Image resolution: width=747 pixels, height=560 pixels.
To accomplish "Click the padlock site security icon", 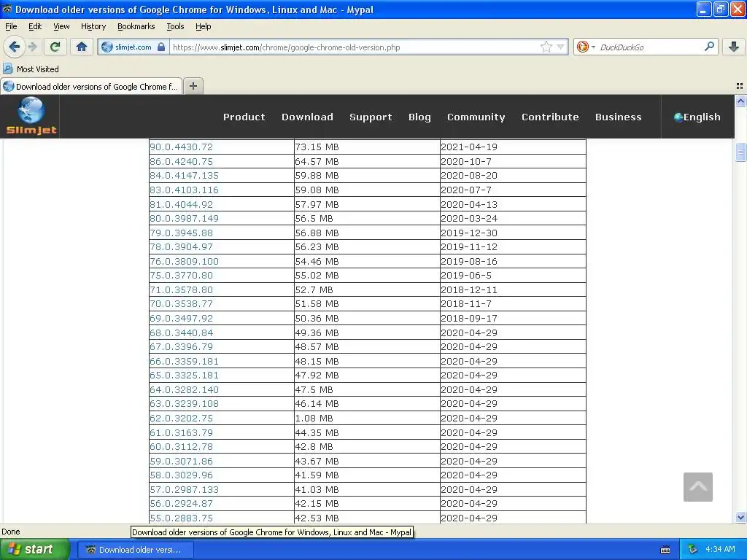I will 161,47.
